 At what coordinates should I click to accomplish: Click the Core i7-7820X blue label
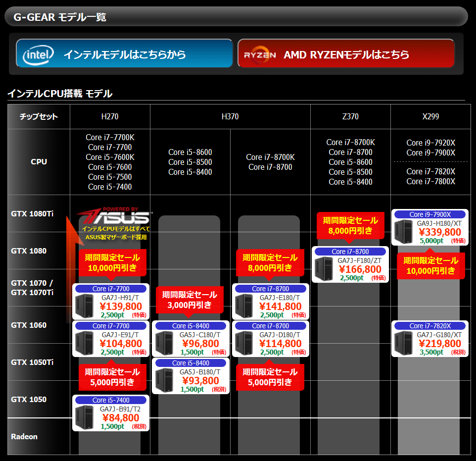(x=430, y=326)
